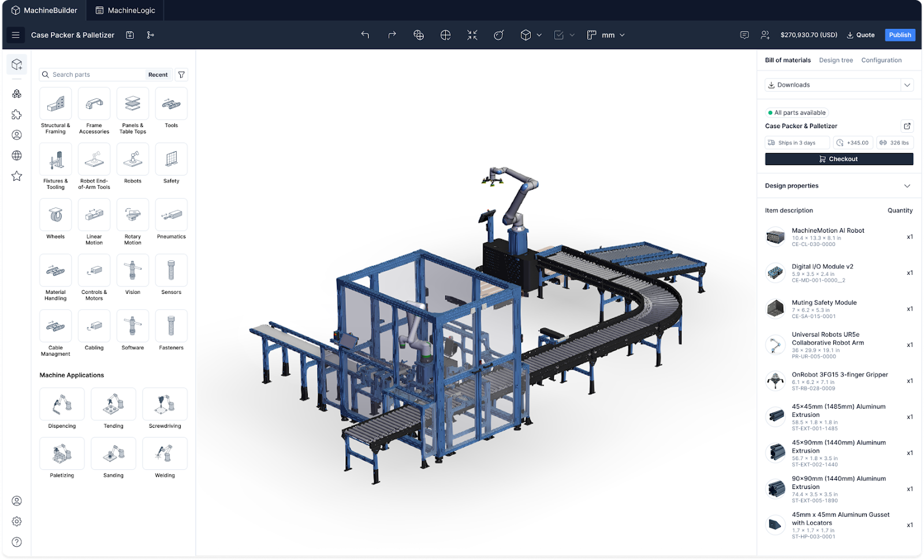924x560 pixels.
Task: Open the Design tree panel
Action: tap(836, 60)
